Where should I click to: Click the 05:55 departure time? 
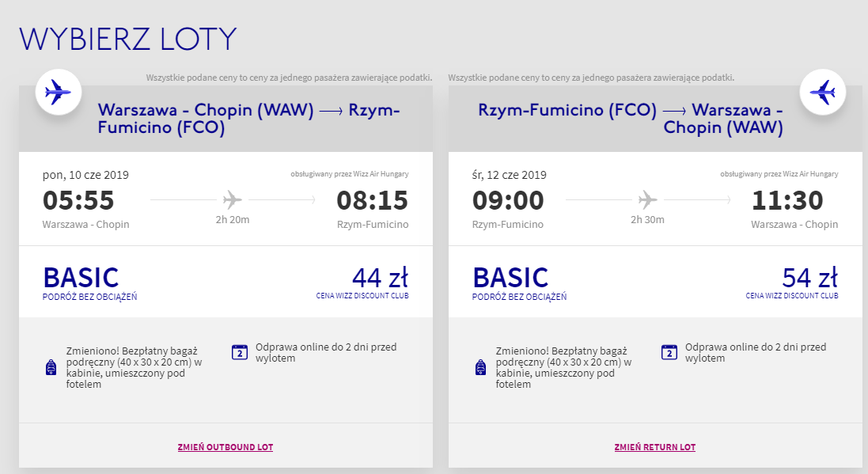[78, 200]
